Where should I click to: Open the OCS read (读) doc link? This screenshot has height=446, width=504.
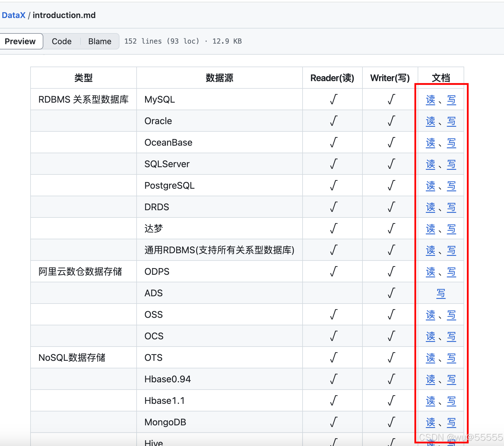tap(430, 336)
